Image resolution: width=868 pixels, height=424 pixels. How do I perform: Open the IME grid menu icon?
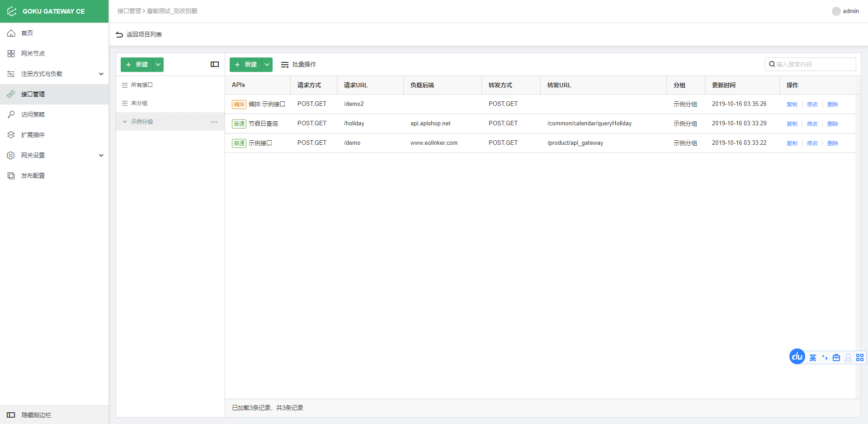pyautogui.click(x=860, y=357)
